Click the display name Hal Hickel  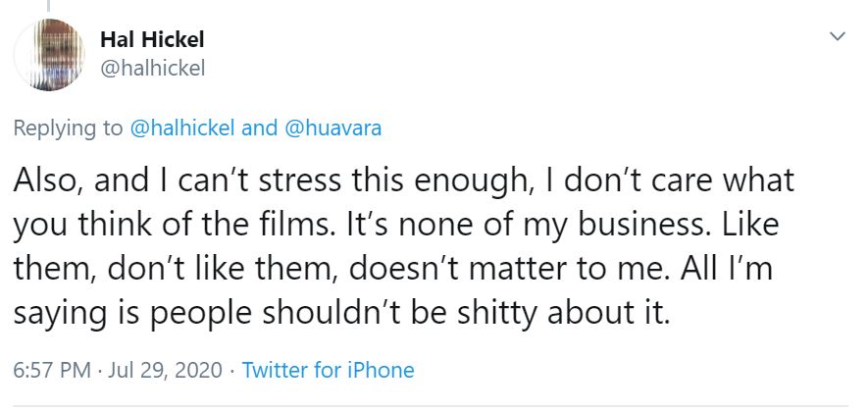tap(152, 40)
